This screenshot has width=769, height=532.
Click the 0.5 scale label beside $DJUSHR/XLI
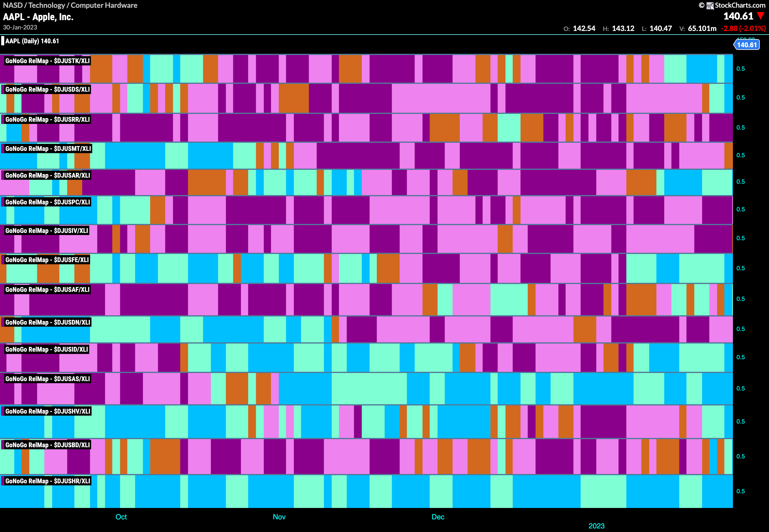(x=741, y=491)
